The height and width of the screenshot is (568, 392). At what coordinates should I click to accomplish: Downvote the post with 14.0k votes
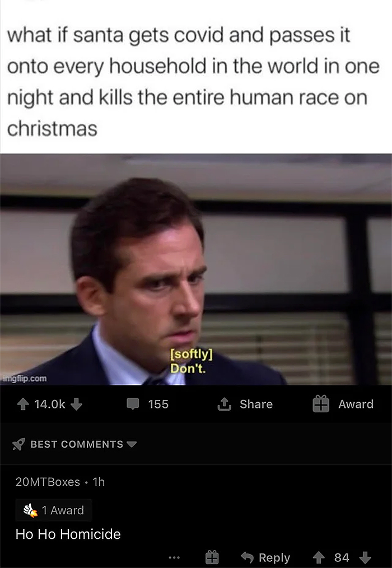76,404
